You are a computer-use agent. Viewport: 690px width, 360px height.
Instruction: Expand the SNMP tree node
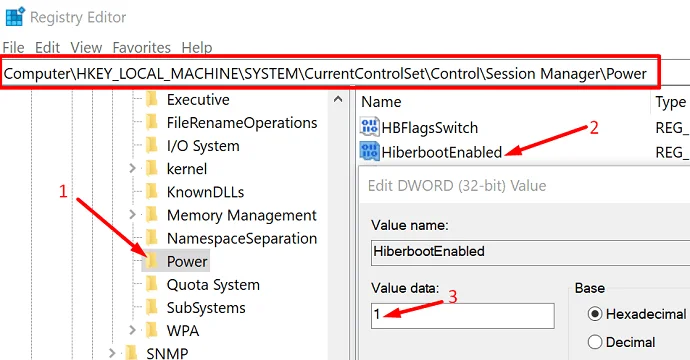(112, 353)
